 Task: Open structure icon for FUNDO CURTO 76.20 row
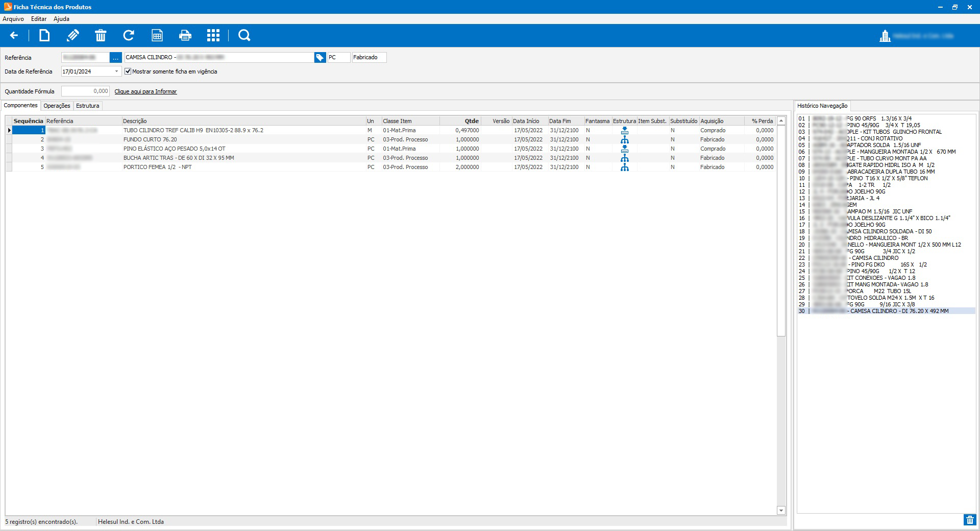pos(624,139)
